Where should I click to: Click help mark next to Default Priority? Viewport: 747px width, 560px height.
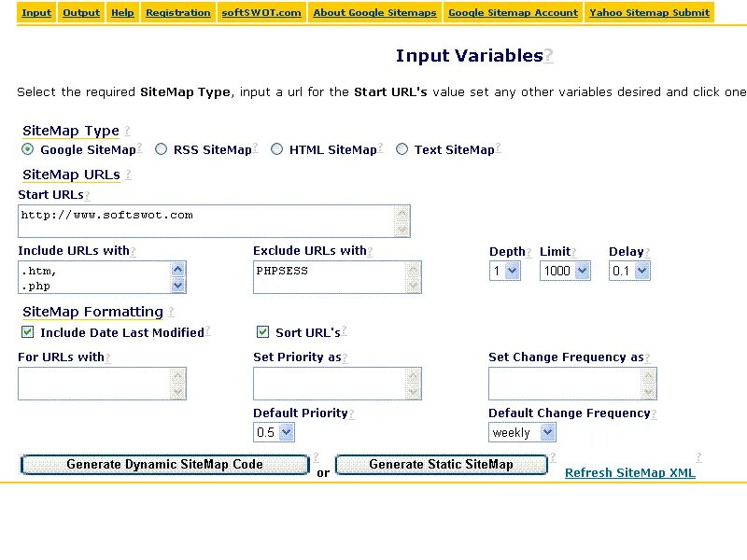pyautogui.click(x=351, y=413)
